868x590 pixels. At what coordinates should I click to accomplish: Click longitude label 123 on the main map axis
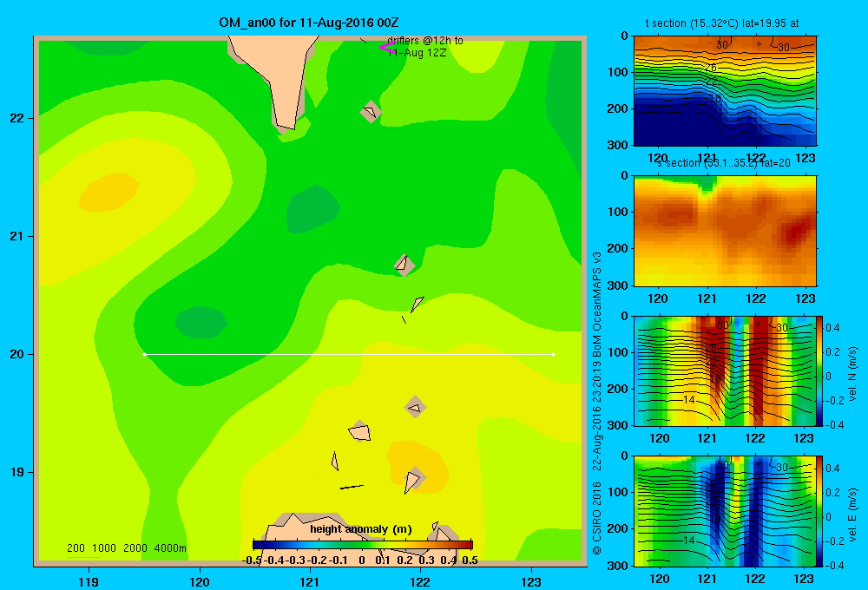[531, 581]
